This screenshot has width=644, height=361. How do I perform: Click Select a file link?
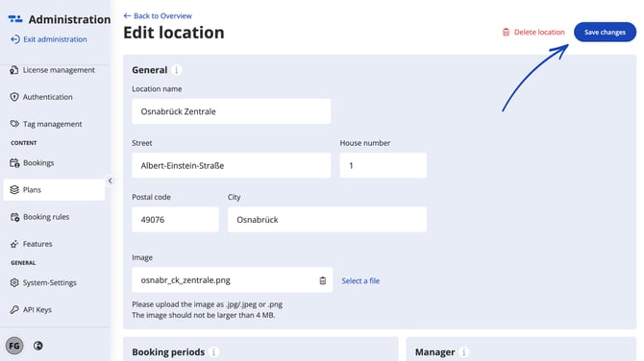(x=360, y=280)
